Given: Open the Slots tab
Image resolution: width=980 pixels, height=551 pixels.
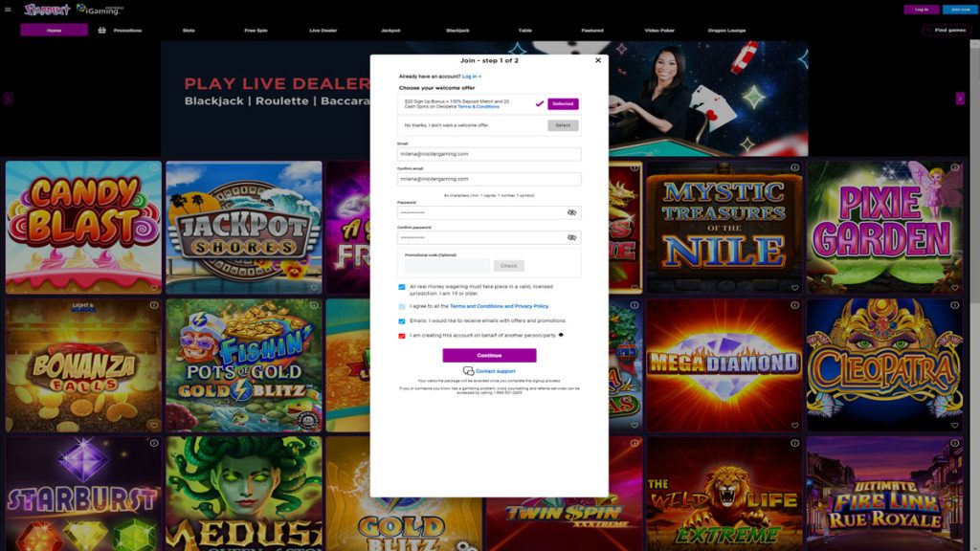Looking at the screenshot, I should tap(189, 30).
